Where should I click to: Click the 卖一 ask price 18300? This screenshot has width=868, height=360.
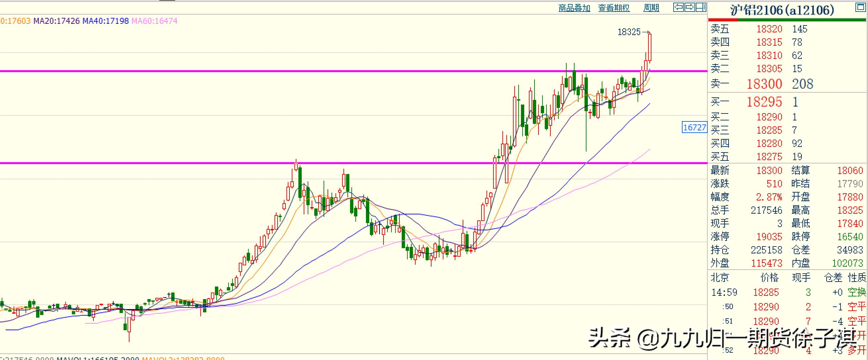[x=764, y=84]
